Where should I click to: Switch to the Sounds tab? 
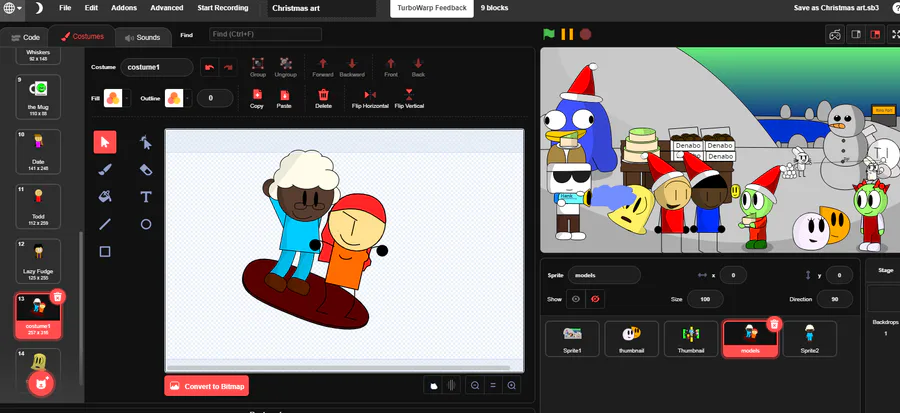pos(143,37)
